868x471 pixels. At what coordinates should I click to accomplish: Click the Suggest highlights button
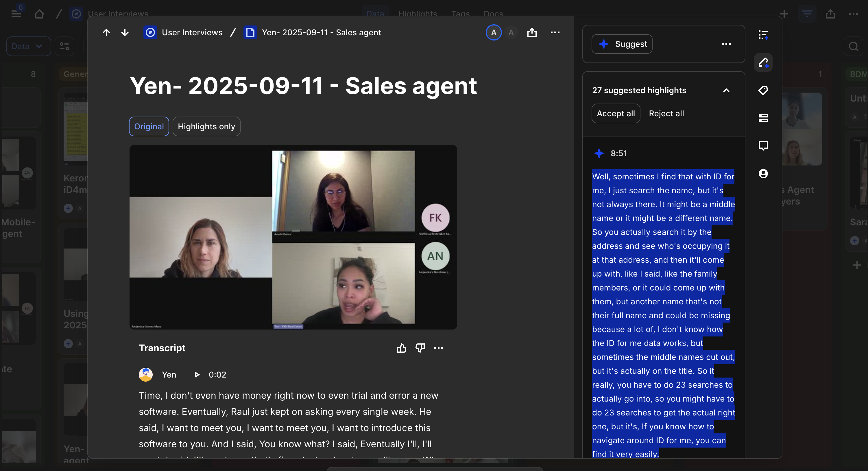pyautogui.click(x=622, y=44)
